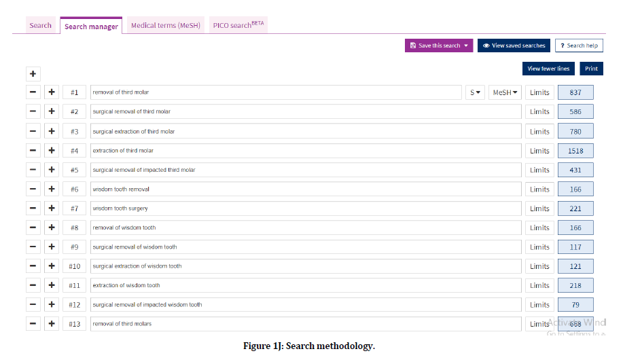Viewport: 623px width, 364px height.
Task: Click View saved searches button
Action: tap(514, 45)
